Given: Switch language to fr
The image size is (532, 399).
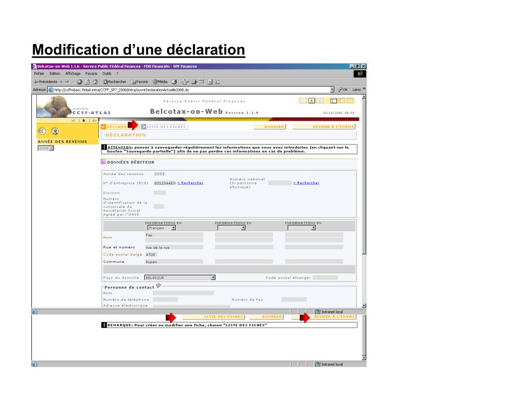Looking at the screenshot, I should pos(84,121).
